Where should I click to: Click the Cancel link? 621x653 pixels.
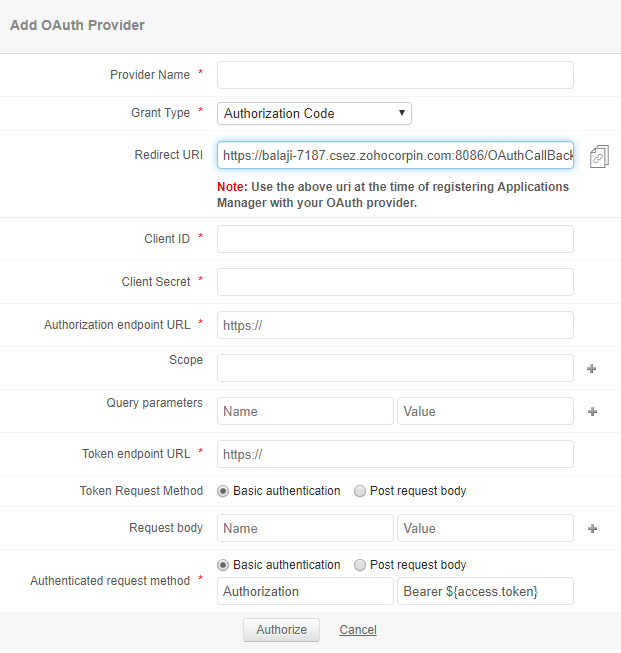pyautogui.click(x=358, y=630)
